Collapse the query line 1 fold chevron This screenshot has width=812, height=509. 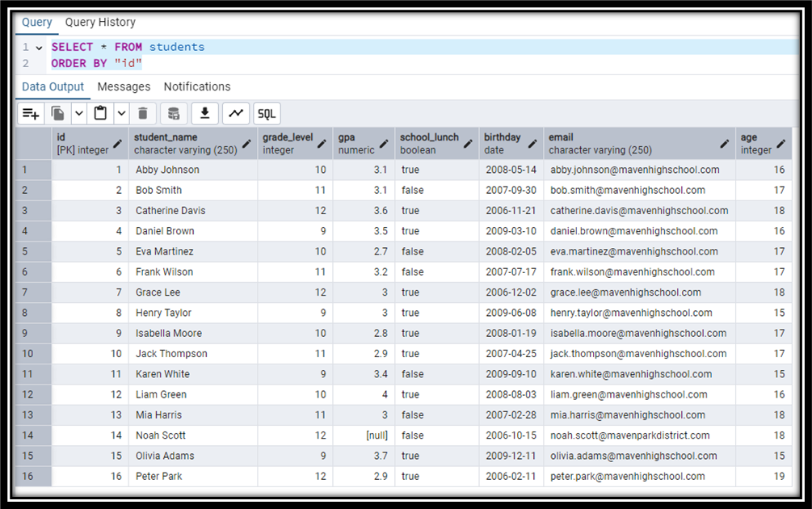coord(39,48)
